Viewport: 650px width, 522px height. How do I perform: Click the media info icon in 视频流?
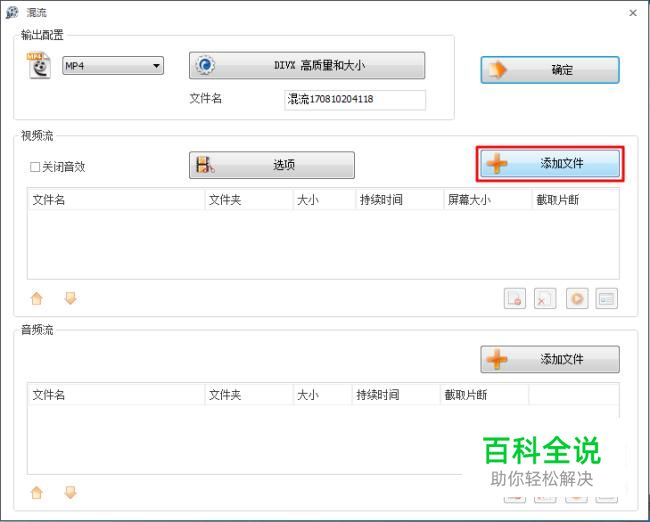coord(606,299)
